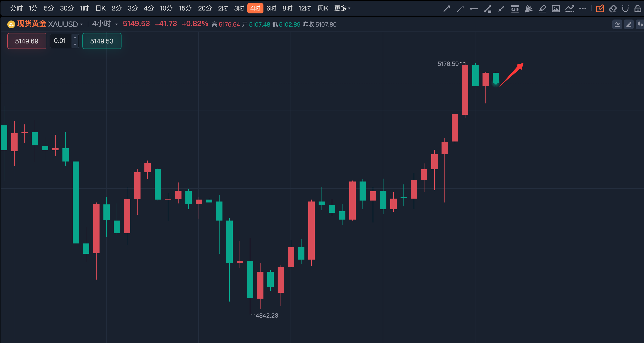
Task: Click the eraser tool icon
Action: tap(613, 9)
